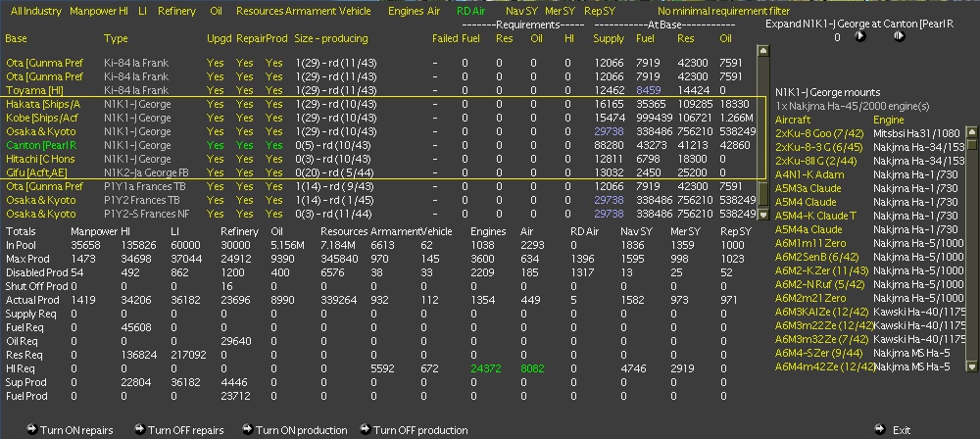
Task: Click the Base column header
Action: click(x=16, y=38)
